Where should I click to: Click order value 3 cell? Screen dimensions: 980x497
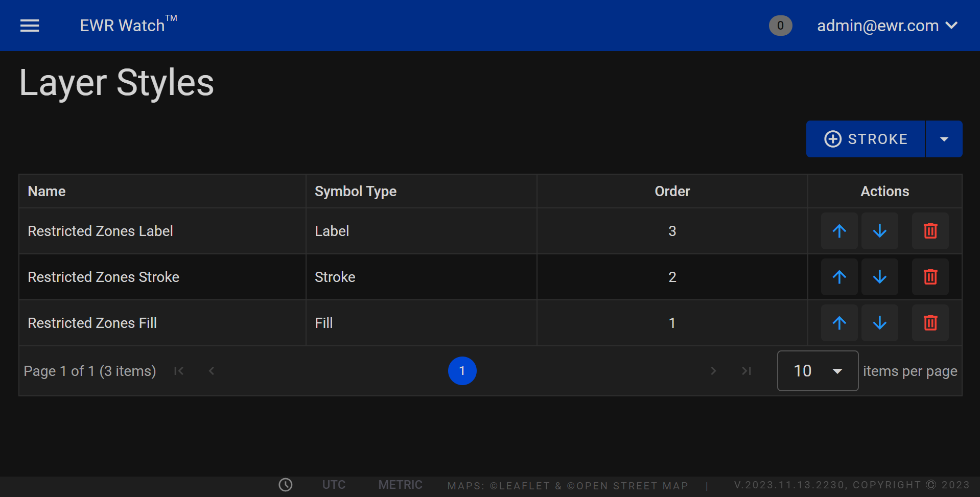[x=672, y=231]
